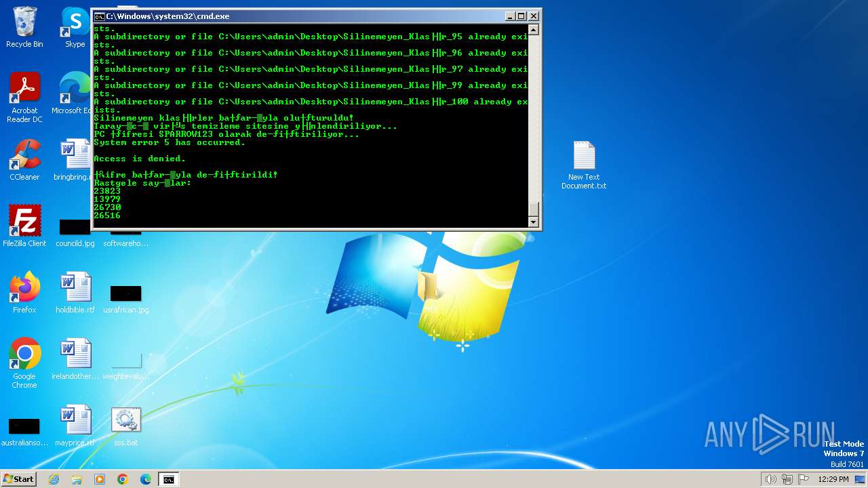Open Chrome from the taskbar

click(x=123, y=479)
